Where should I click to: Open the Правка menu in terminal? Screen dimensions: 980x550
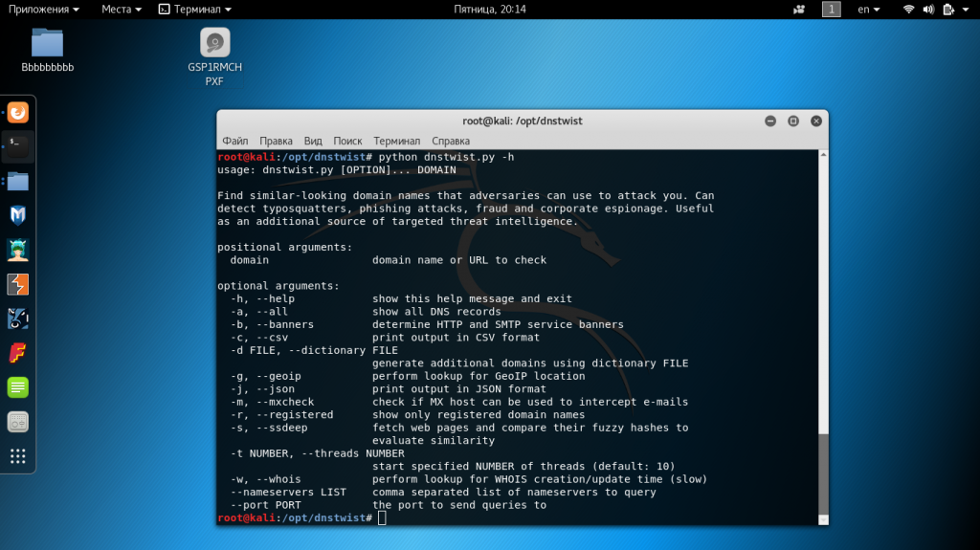pos(276,141)
